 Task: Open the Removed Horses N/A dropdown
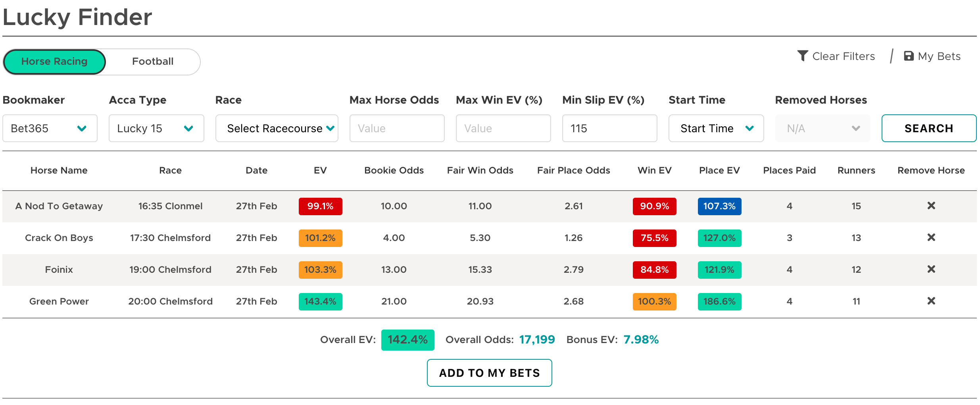click(x=822, y=128)
